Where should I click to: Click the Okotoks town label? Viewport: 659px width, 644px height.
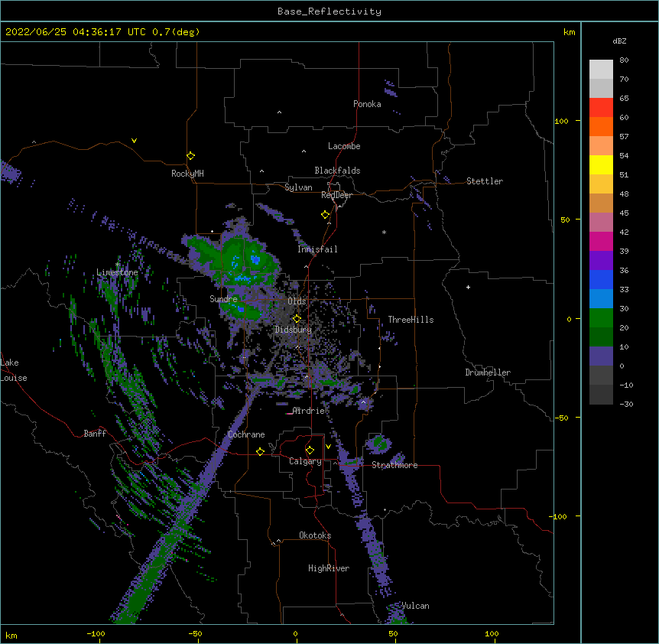315,535
